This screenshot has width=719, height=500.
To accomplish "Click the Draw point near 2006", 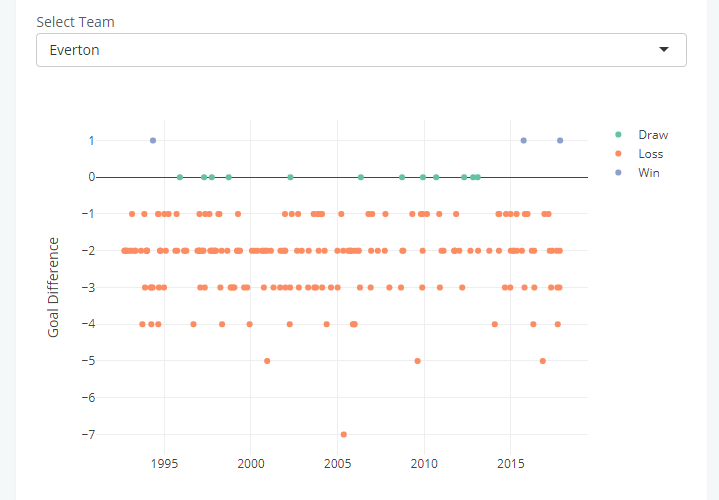I will [361, 177].
